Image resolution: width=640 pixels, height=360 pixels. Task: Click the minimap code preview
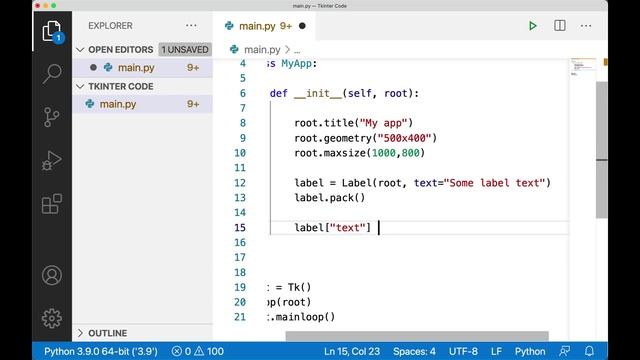(x=583, y=67)
